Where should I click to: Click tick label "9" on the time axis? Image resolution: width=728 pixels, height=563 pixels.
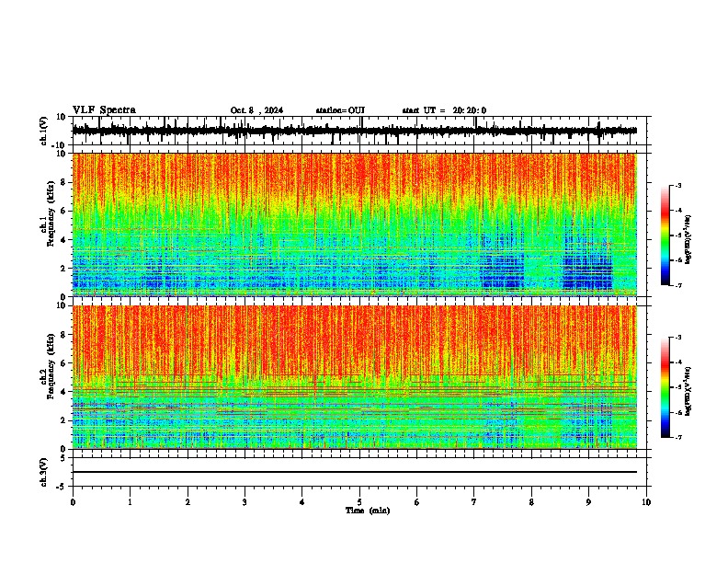point(588,502)
